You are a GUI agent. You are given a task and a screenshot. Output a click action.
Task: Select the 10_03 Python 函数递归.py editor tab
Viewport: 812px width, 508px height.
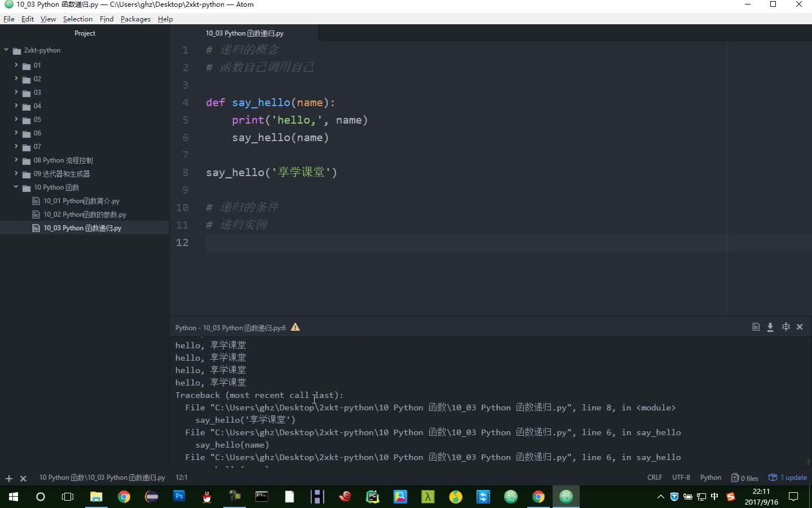(244, 33)
